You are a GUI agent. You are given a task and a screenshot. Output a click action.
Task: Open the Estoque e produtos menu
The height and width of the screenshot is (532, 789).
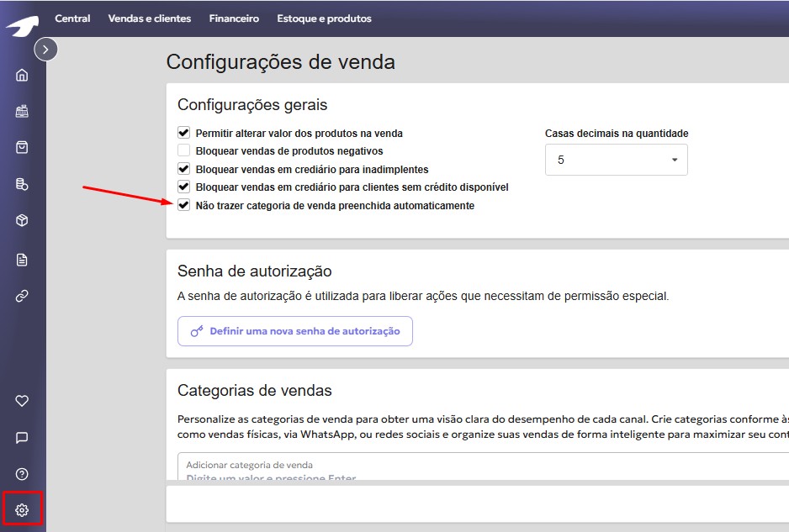[x=324, y=18]
